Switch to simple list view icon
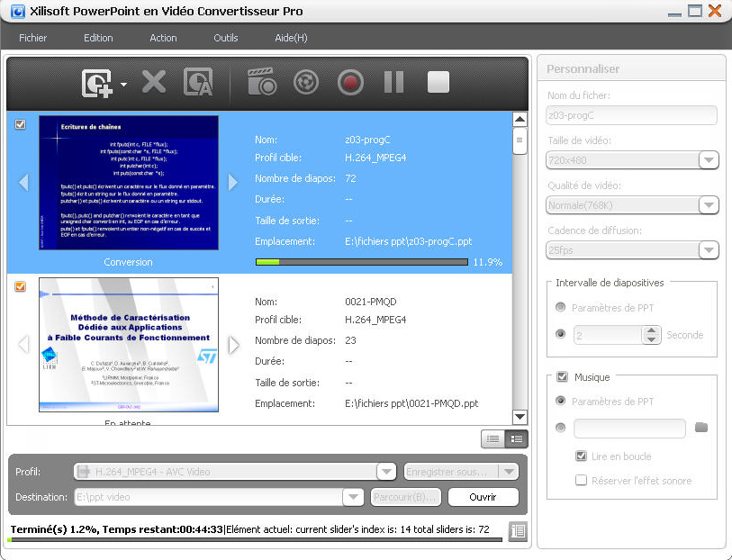 [493, 438]
